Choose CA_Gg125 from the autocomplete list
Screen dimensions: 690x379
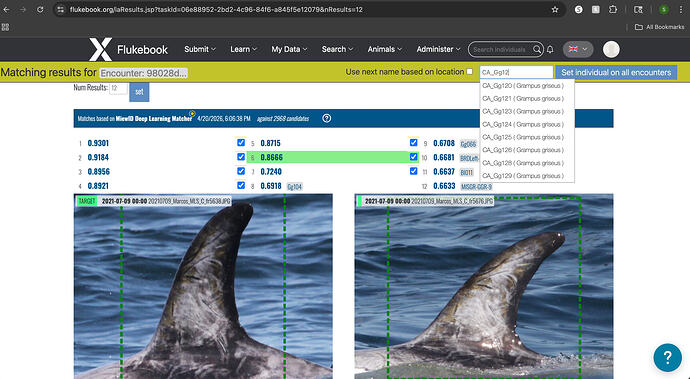point(527,137)
